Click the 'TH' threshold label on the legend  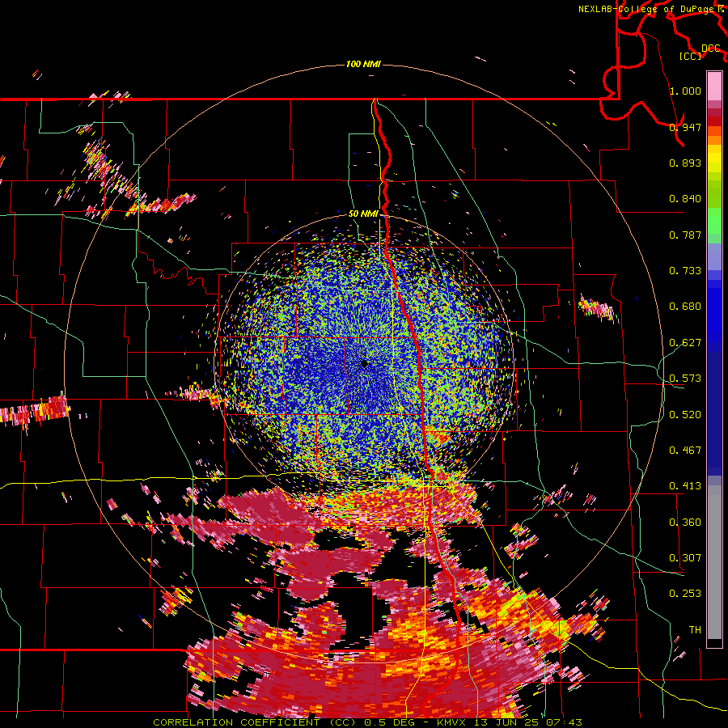[x=695, y=629]
